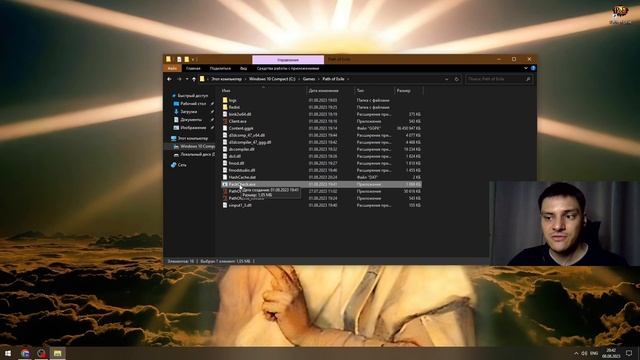Go back with the Back arrow
Screen dimensions: 640x360
pos(169,79)
